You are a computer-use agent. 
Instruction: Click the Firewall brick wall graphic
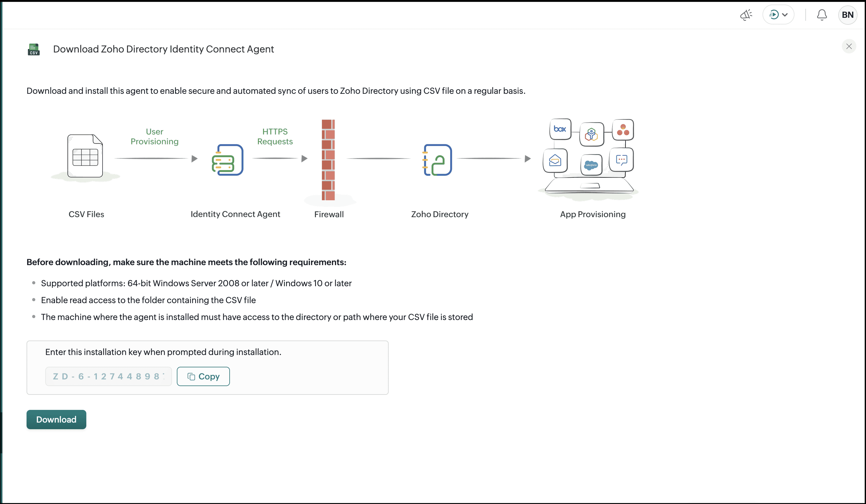point(328,160)
